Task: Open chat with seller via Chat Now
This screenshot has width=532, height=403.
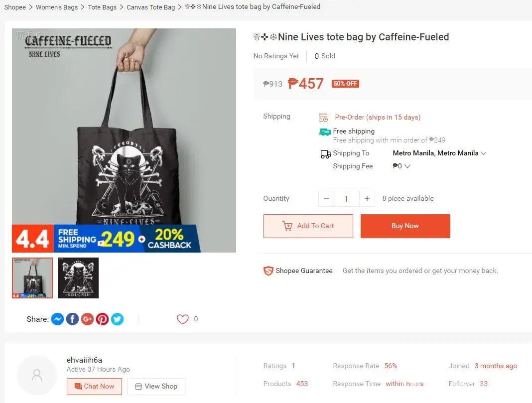Action: pyautogui.click(x=94, y=387)
